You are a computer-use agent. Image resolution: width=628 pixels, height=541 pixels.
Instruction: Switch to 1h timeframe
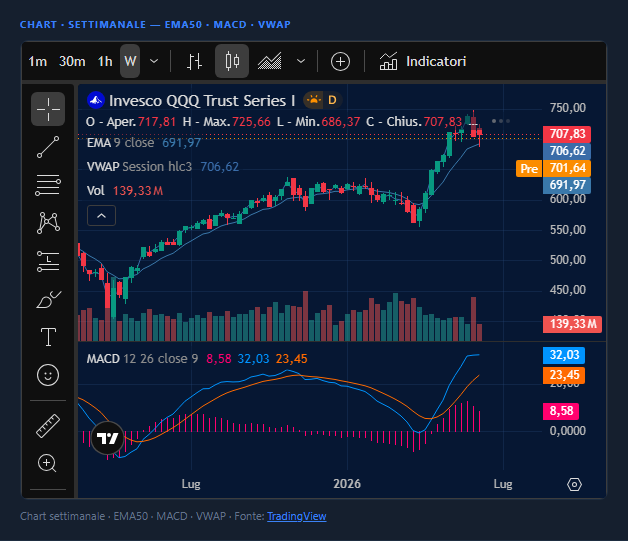[x=105, y=61]
